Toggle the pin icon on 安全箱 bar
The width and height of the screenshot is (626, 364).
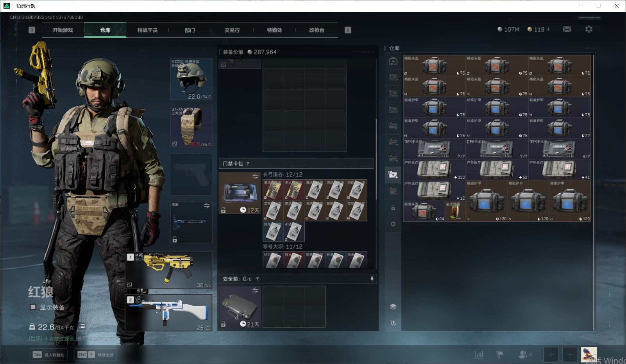(372, 278)
